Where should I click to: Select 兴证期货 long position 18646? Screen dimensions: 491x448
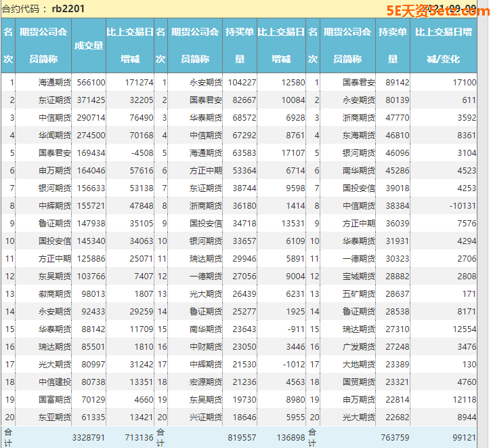(x=244, y=418)
